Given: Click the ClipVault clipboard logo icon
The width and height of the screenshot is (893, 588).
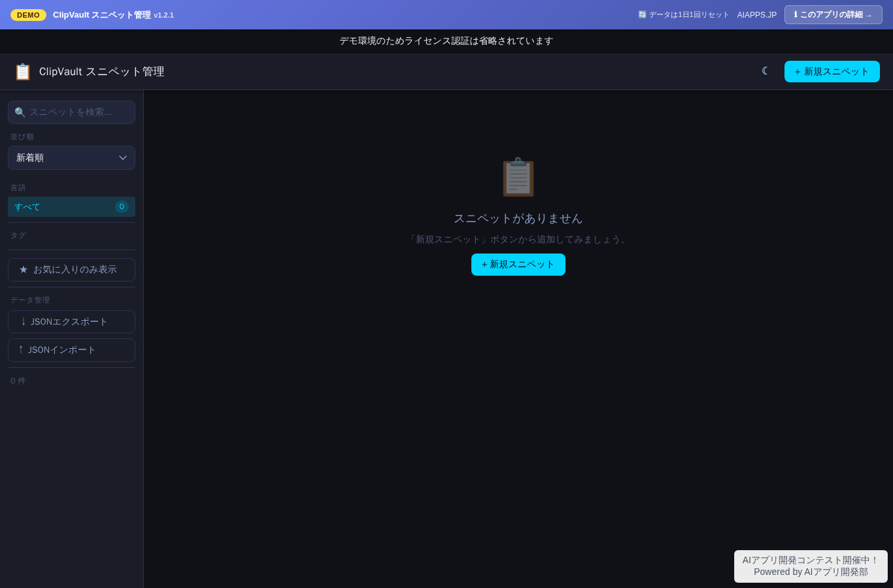Looking at the screenshot, I should tap(23, 72).
